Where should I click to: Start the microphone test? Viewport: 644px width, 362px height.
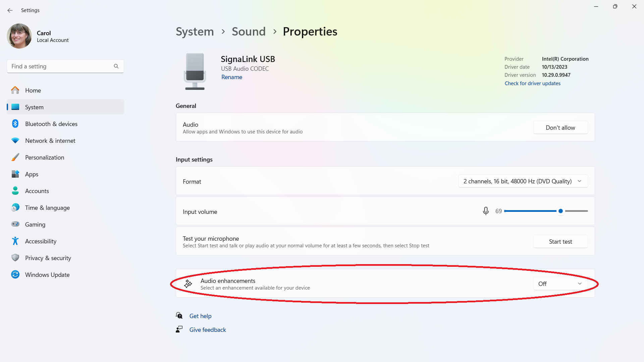(x=560, y=241)
